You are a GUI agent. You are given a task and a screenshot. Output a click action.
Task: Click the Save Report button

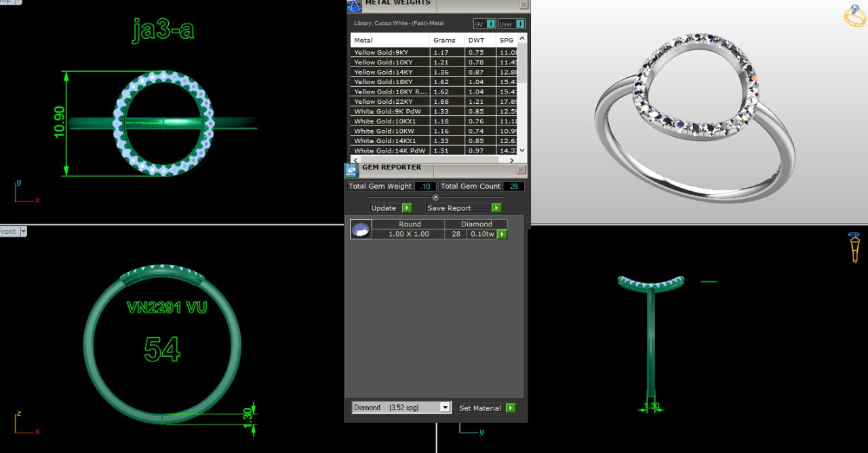click(458, 208)
